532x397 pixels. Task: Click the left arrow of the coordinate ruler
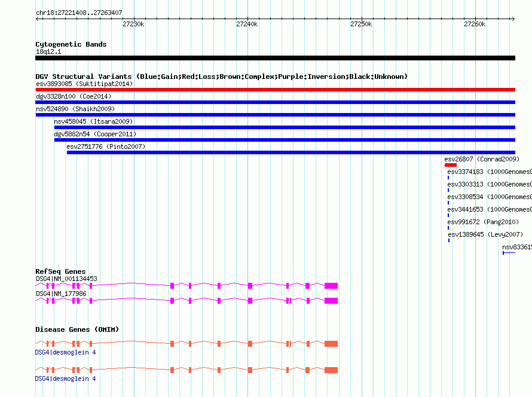(37, 19)
